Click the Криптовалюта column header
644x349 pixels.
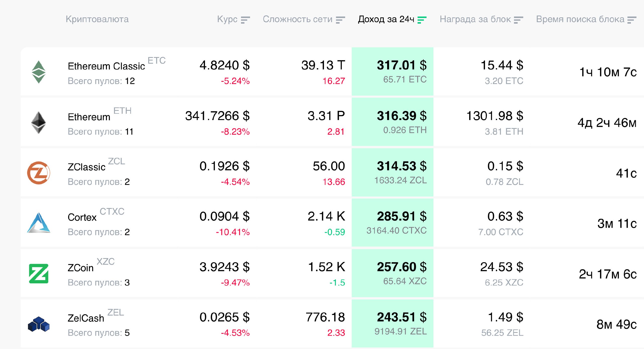(97, 19)
